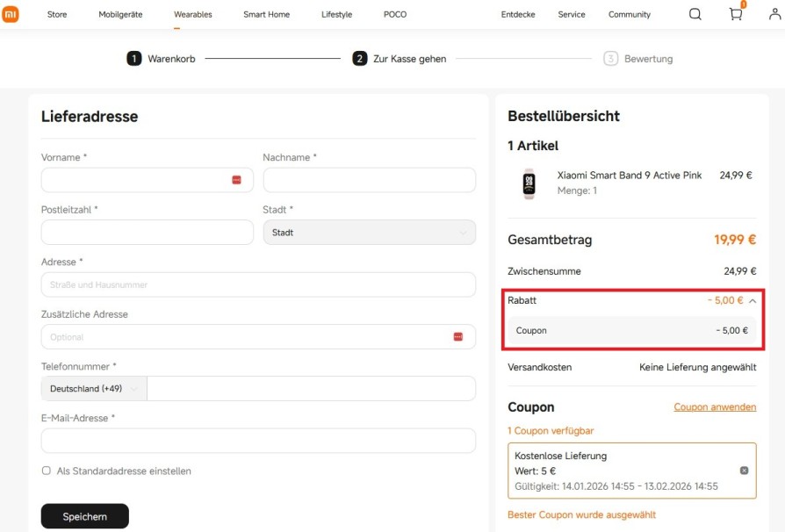This screenshot has height=532, width=785.
Task: Open the shopping cart icon
Action: [736, 14]
